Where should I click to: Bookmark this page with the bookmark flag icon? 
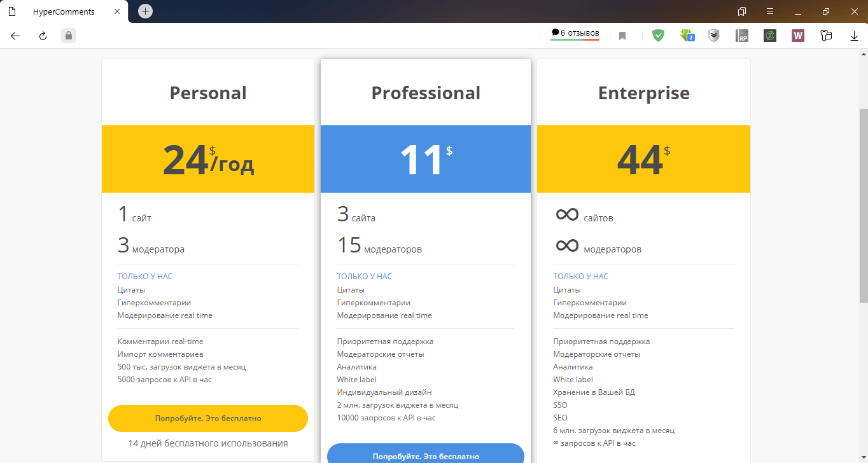pos(622,36)
